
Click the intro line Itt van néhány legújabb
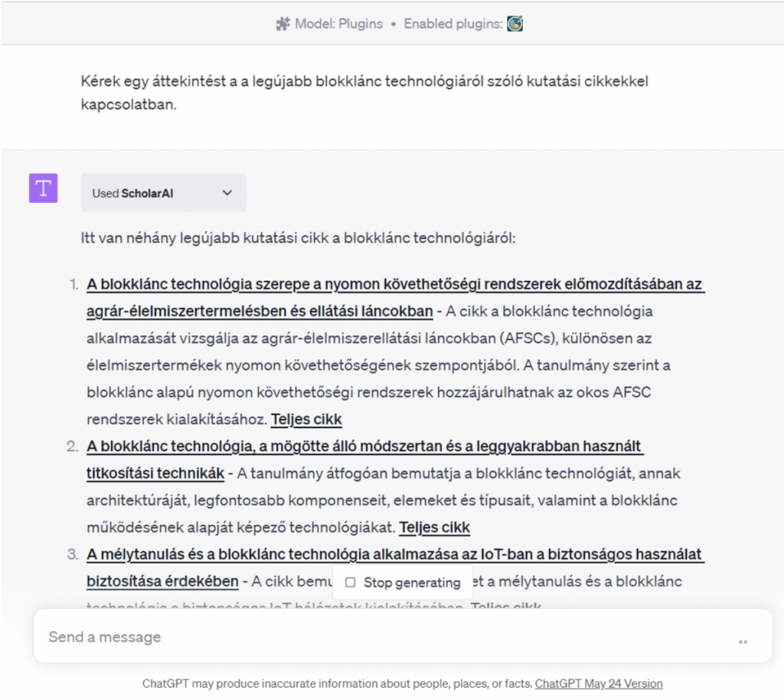[x=298, y=238]
